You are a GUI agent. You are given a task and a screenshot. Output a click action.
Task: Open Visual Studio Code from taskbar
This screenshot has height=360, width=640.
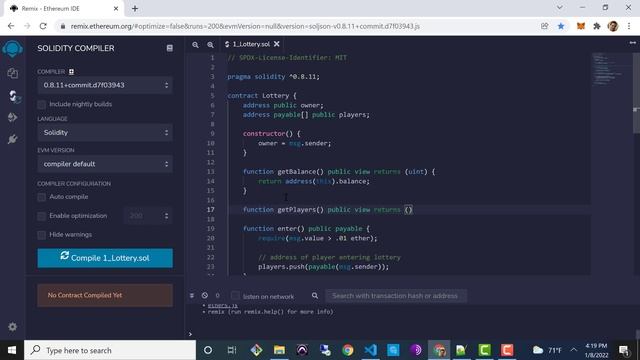click(370, 350)
